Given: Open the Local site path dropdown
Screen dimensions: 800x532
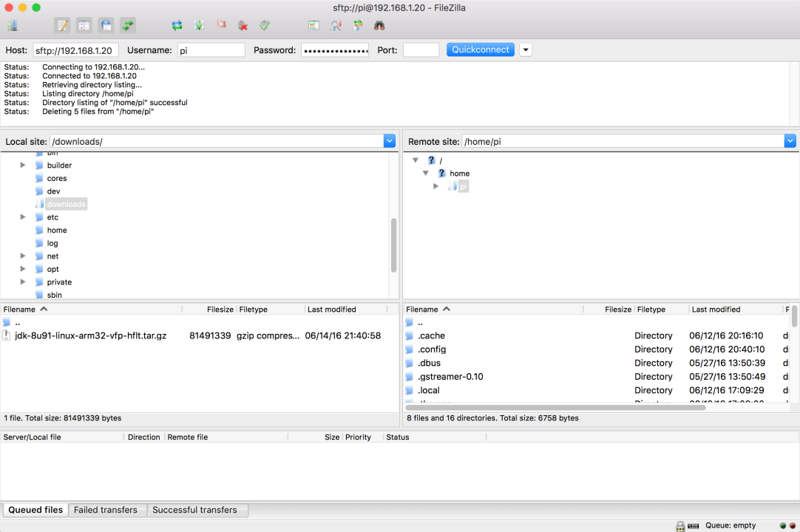Looking at the screenshot, I should click(x=390, y=141).
